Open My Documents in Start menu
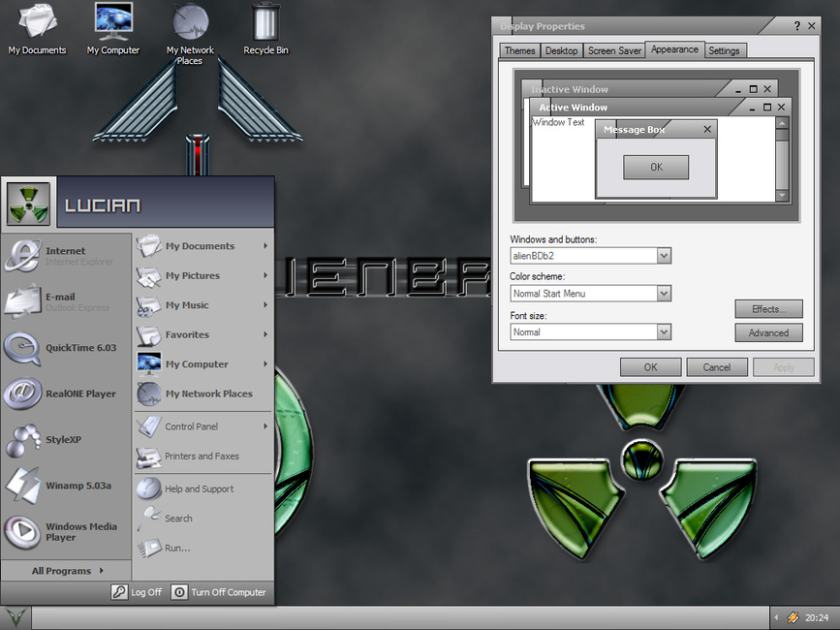840x630 pixels. [x=203, y=246]
